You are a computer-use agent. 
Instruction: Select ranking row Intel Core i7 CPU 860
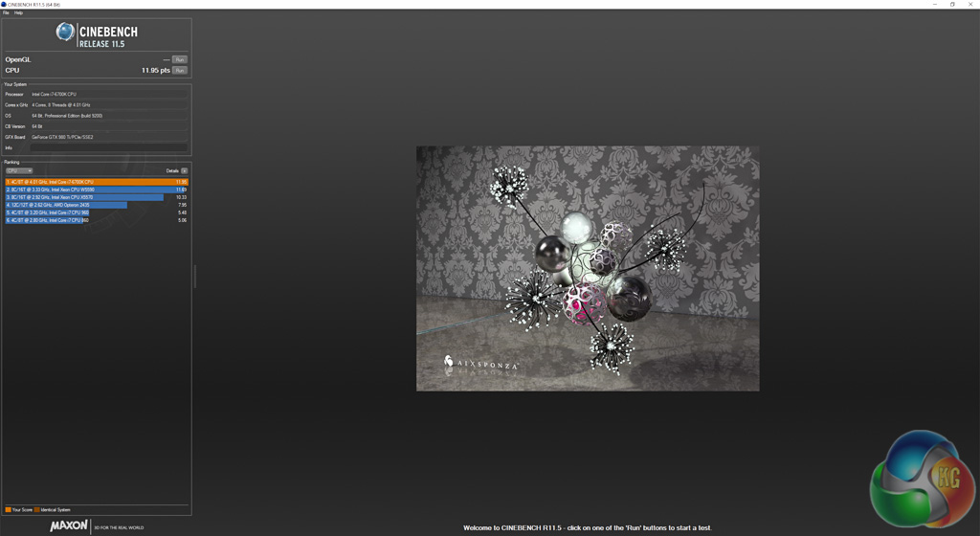[x=97, y=220]
